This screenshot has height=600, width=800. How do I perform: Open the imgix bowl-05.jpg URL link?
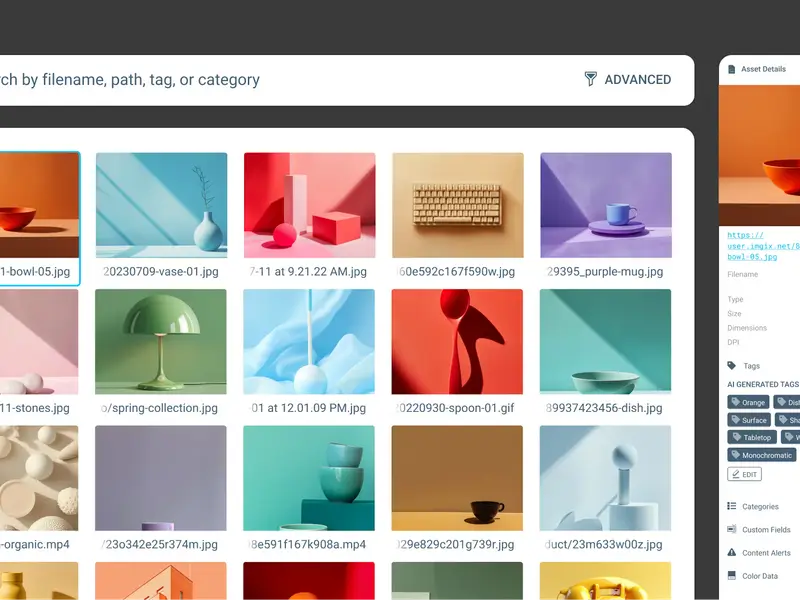762,246
